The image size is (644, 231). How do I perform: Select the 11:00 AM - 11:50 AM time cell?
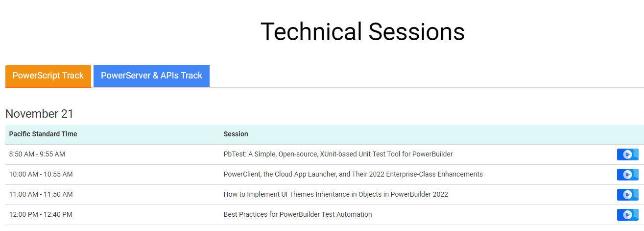pos(41,194)
